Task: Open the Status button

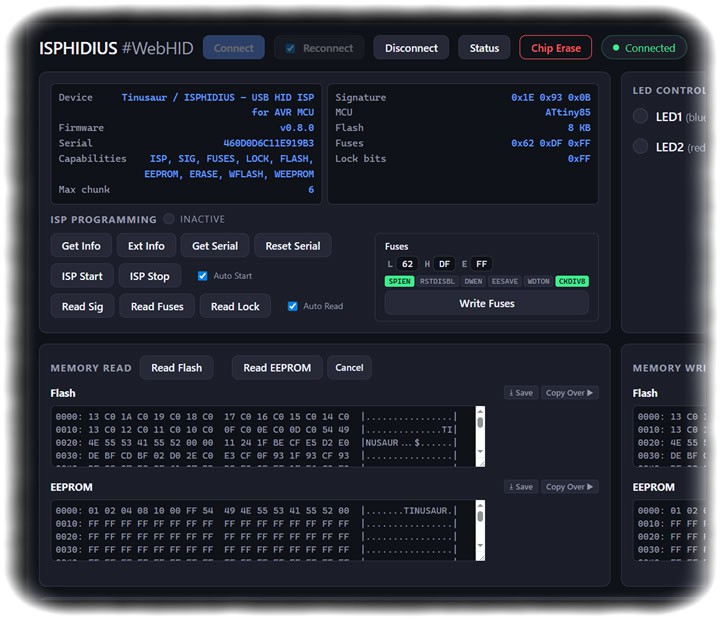Action: click(484, 48)
